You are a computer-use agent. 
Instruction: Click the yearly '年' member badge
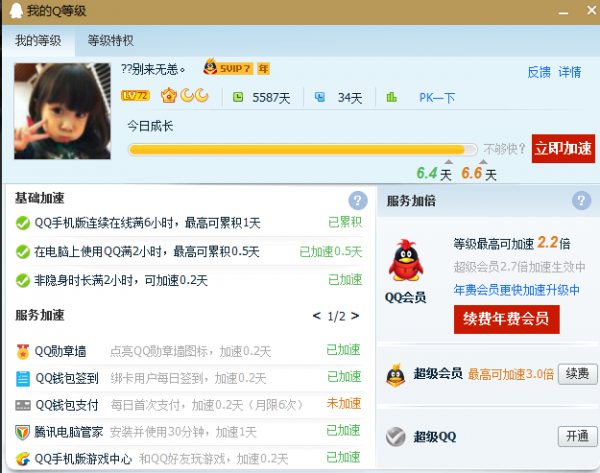263,69
